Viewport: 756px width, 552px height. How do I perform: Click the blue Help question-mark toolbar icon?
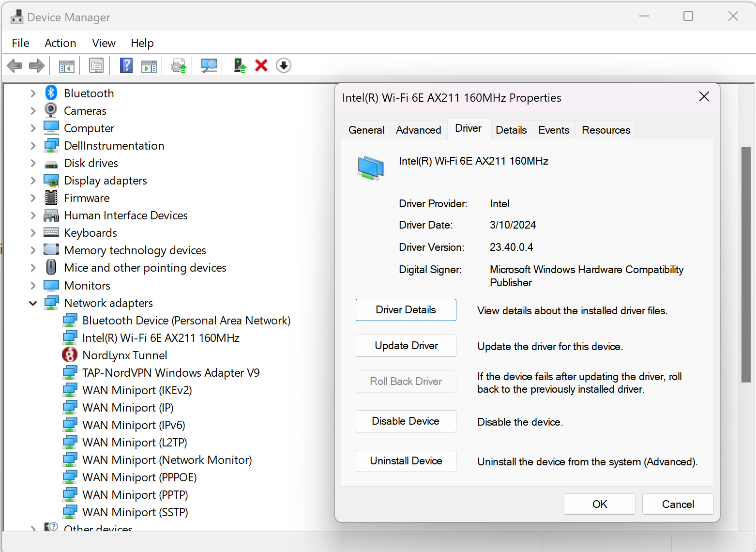point(126,65)
